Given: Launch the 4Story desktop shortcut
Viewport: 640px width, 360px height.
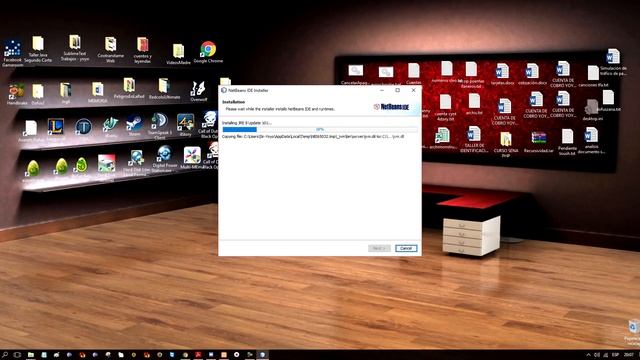Looking at the screenshot, I should 185,125.
